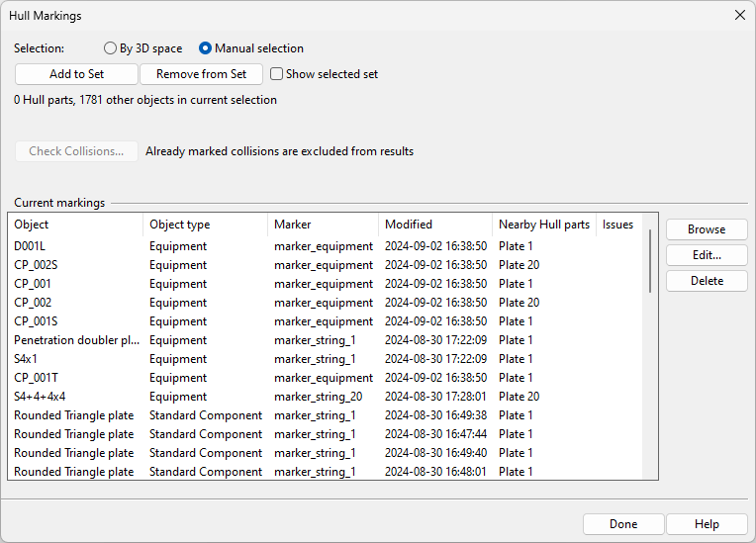The height and width of the screenshot is (543, 756).
Task: Sort by Marker column header
Action: [323, 225]
